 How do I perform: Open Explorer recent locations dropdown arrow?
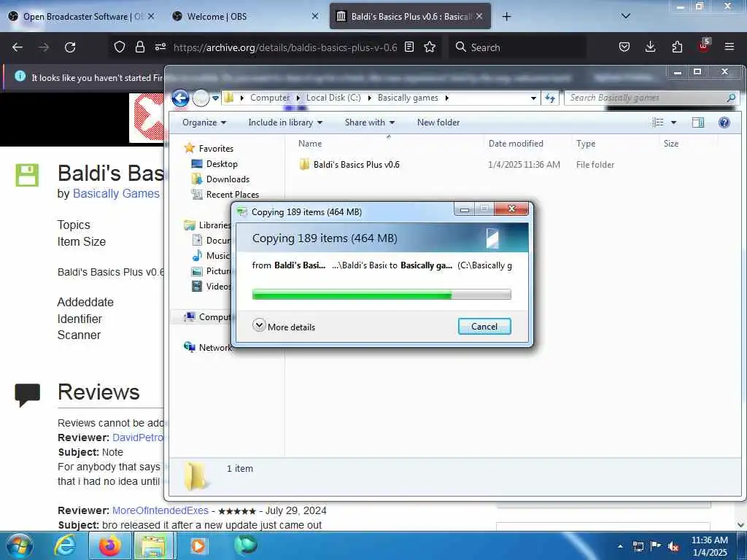(215, 98)
